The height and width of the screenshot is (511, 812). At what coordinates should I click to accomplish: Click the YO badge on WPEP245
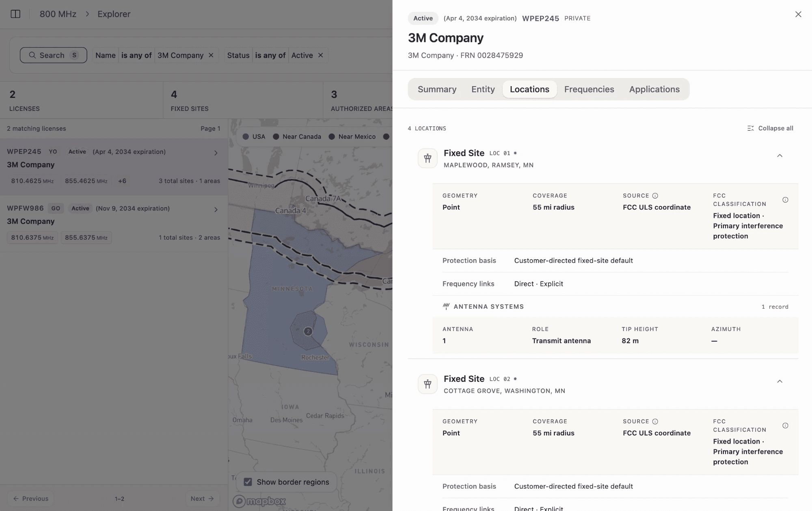[53, 152]
